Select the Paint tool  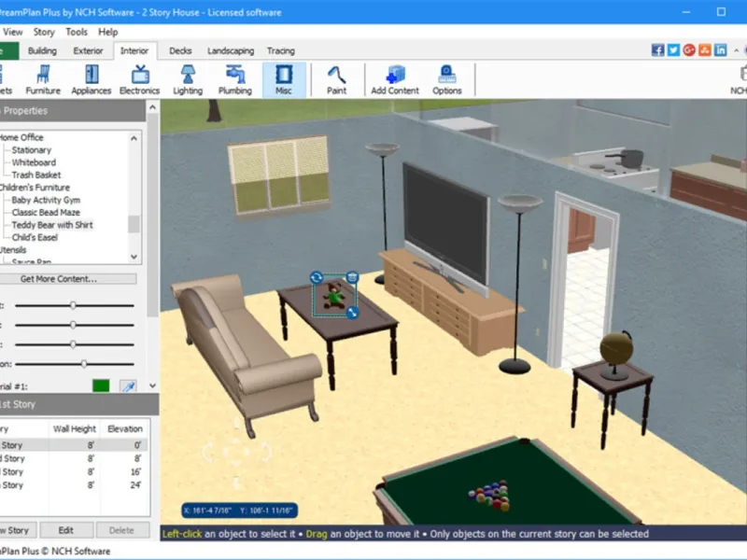336,80
